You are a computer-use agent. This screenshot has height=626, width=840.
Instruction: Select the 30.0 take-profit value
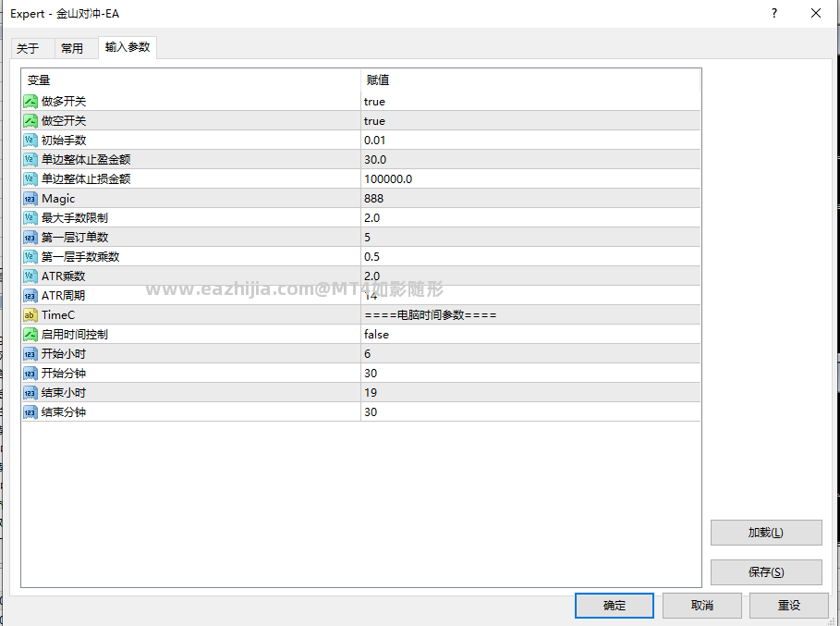pyautogui.click(x=375, y=160)
